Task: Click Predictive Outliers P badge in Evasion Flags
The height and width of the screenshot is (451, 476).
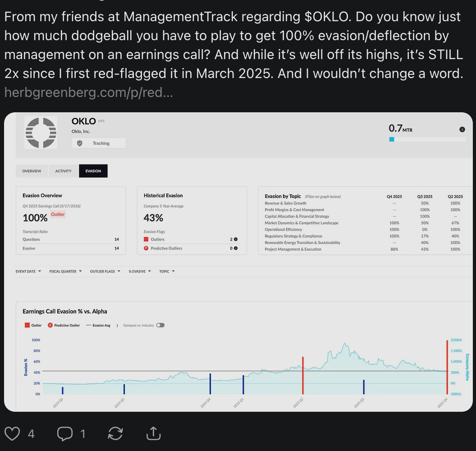Action: [x=146, y=248]
